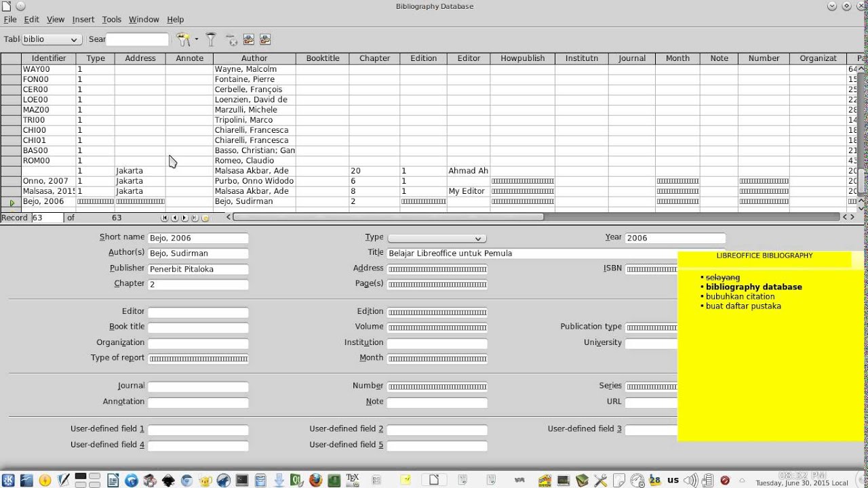The width and height of the screenshot is (868, 488).
Task: Click the Journal input field
Action: pyautogui.click(x=198, y=386)
